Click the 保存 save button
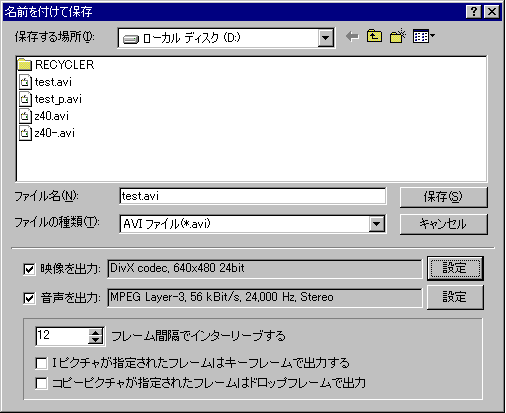Viewport: 506px width, 413px height. [x=443, y=197]
